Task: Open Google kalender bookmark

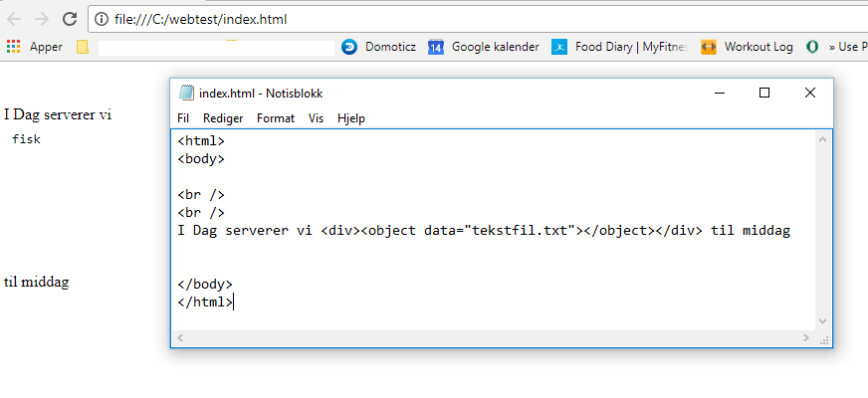Action: [484, 47]
